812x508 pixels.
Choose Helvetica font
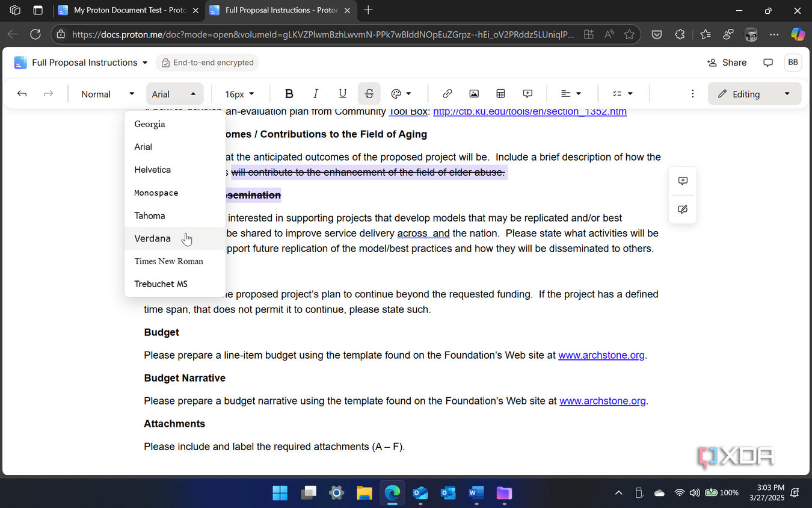click(x=174, y=170)
